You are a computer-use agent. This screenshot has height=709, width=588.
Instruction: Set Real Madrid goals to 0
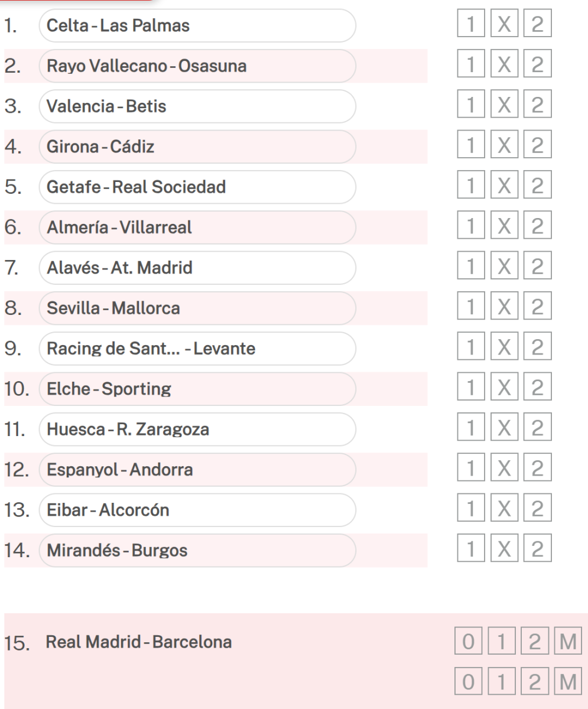470,642
